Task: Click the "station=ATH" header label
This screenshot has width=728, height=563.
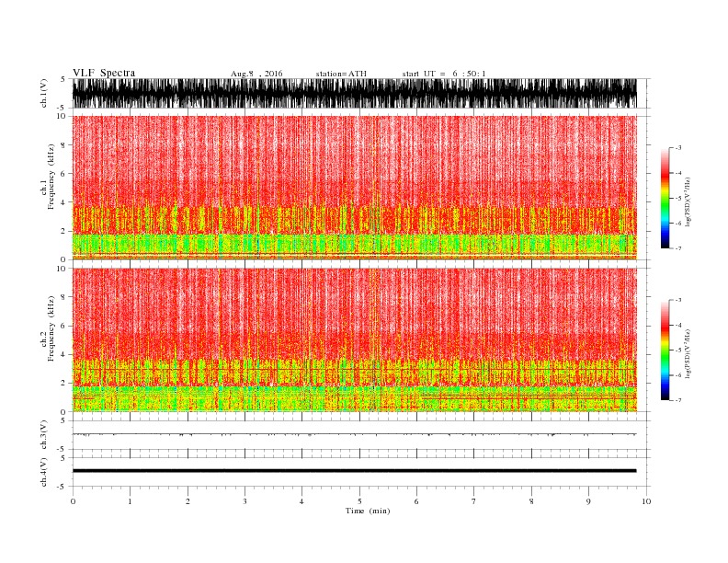Action: coord(341,74)
